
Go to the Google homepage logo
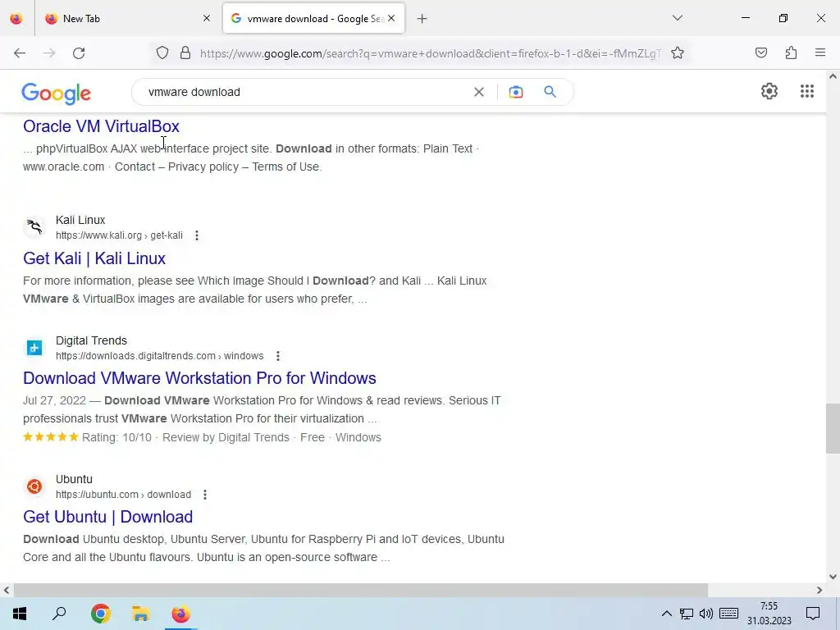(57, 94)
